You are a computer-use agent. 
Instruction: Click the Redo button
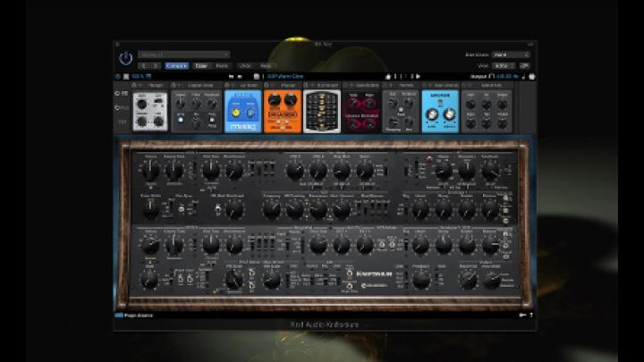coord(266,65)
